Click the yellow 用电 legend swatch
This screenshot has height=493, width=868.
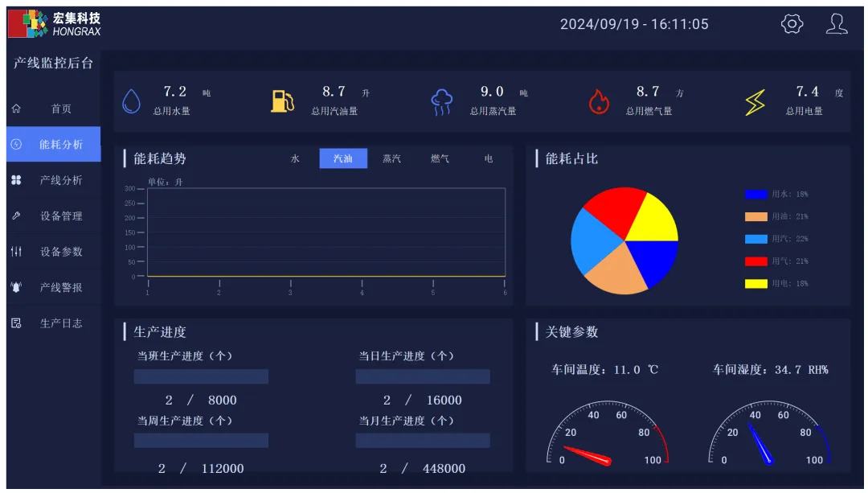(755, 284)
